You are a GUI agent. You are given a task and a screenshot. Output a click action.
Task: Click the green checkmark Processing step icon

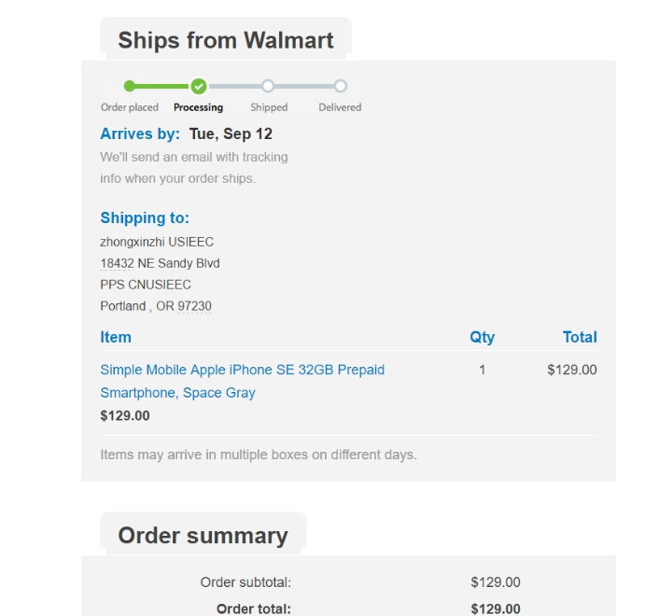[199, 86]
